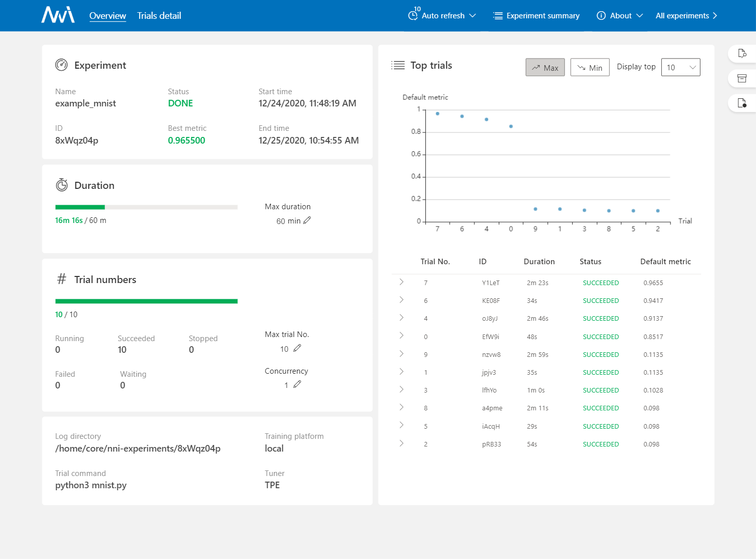
Task: Expand the About menu
Action: 619,16
